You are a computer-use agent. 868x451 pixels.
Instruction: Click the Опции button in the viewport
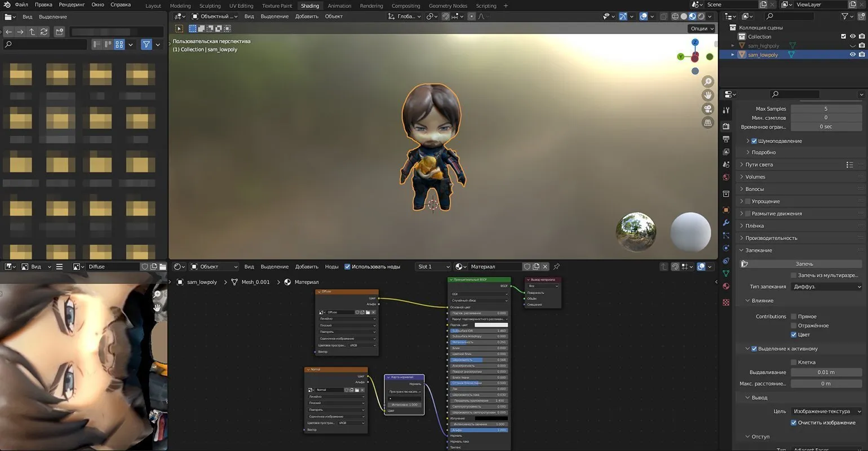(701, 28)
